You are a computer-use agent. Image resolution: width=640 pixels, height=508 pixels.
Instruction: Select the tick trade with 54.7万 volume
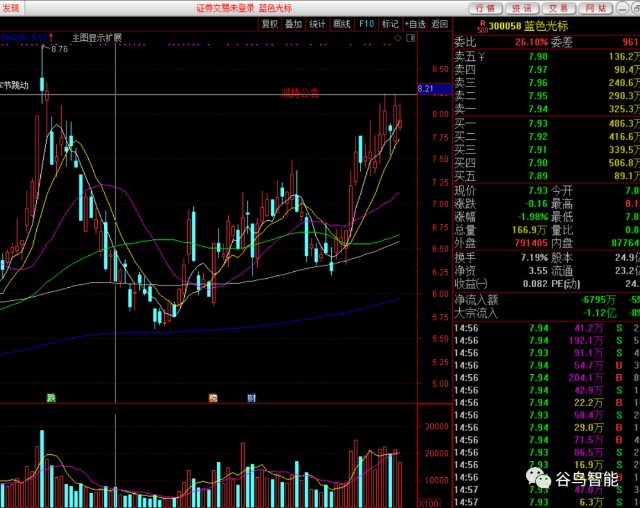[x=547, y=365]
